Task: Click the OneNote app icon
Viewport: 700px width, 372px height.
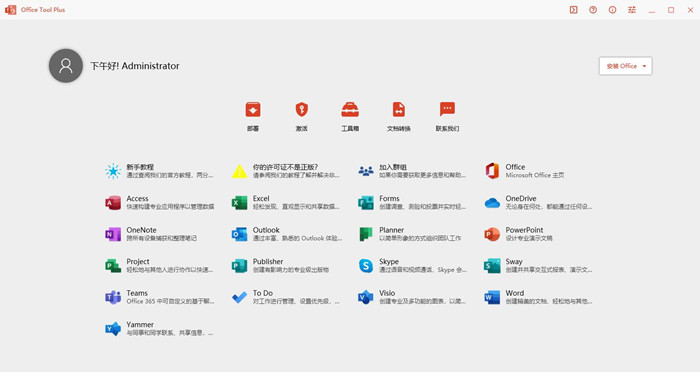Action: click(113, 234)
